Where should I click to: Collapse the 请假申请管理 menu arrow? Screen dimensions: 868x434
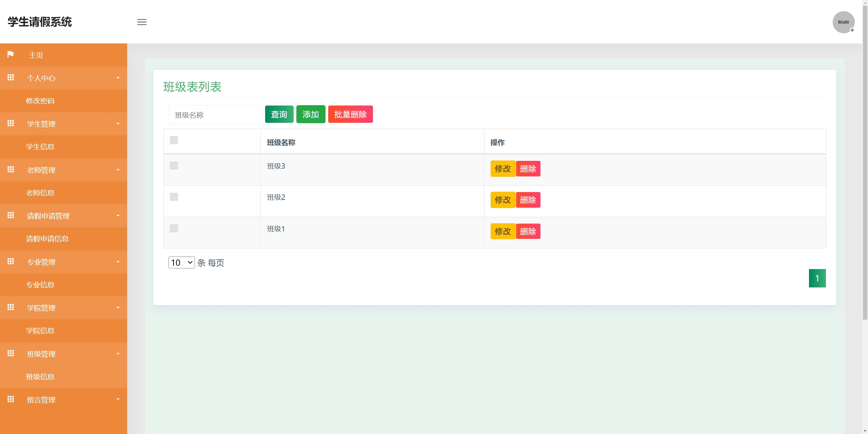pos(118,215)
